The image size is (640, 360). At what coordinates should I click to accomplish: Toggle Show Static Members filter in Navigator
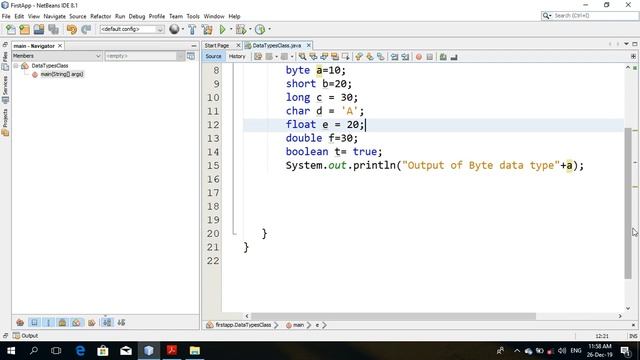48,322
